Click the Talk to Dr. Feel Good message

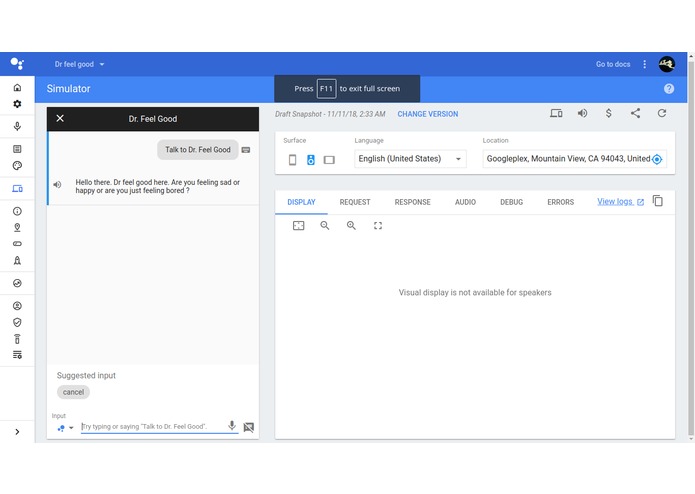coord(198,150)
